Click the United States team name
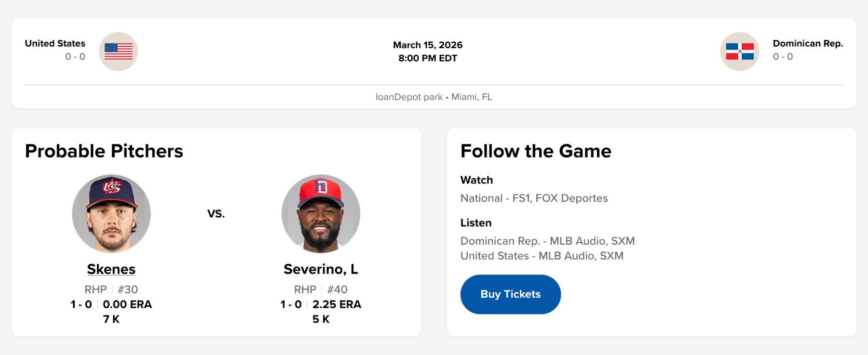This screenshot has height=355, width=868. point(55,43)
